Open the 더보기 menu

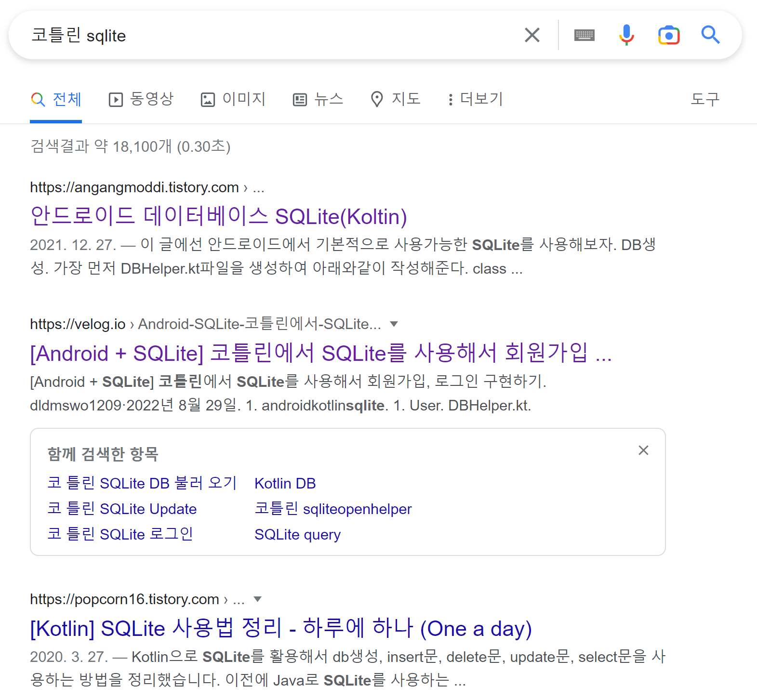(x=475, y=99)
